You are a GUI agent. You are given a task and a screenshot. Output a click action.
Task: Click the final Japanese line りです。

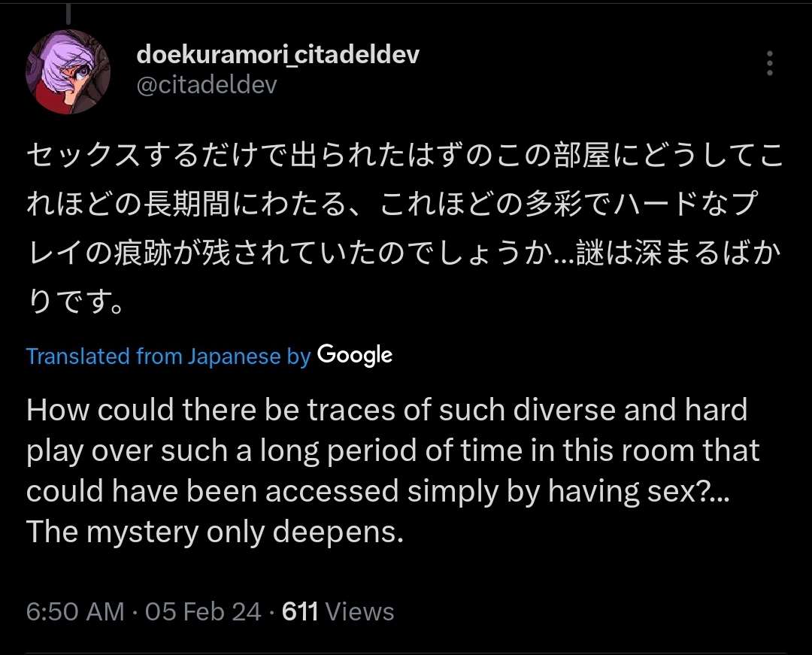click(75, 302)
